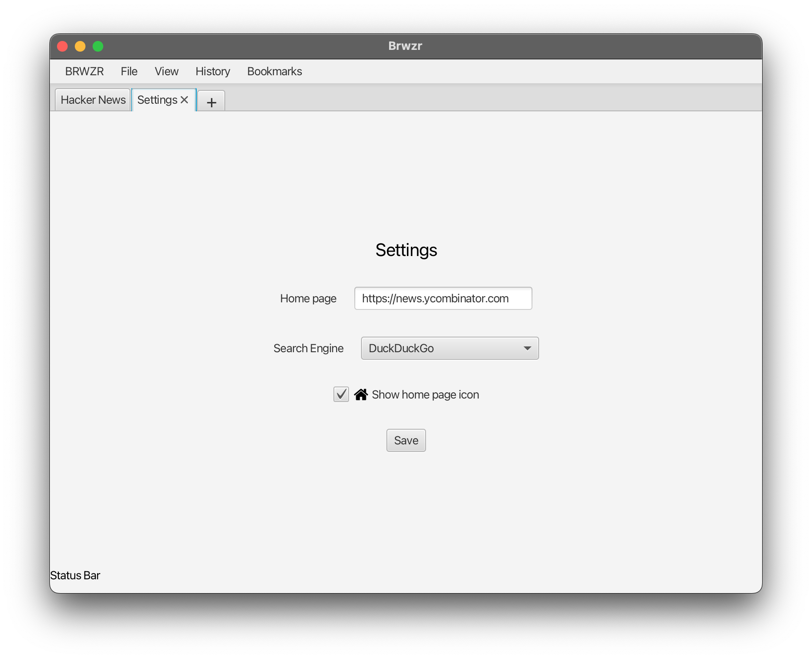812x659 pixels.
Task: Select the Settings tab label
Action: coord(158,99)
